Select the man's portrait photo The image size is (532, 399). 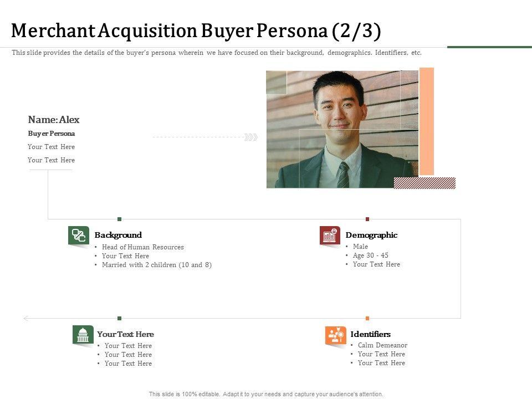pos(341,129)
